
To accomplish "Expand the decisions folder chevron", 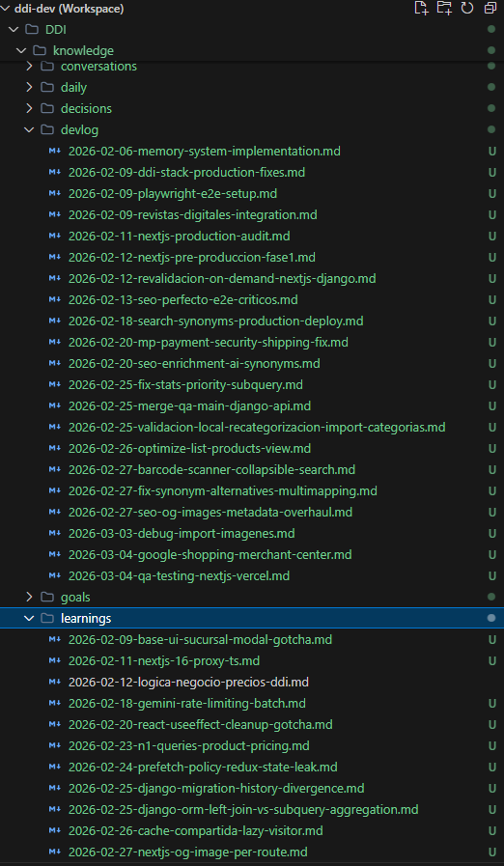I will tap(29, 108).
